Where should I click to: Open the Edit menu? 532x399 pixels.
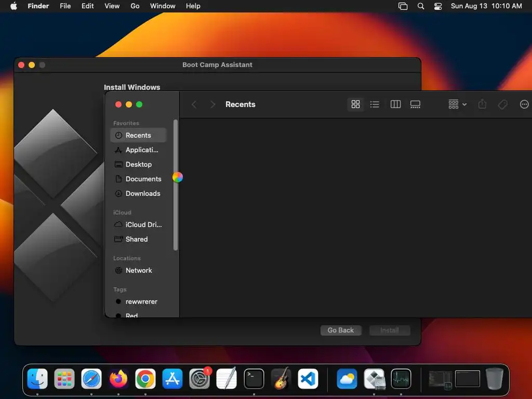click(87, 6)
